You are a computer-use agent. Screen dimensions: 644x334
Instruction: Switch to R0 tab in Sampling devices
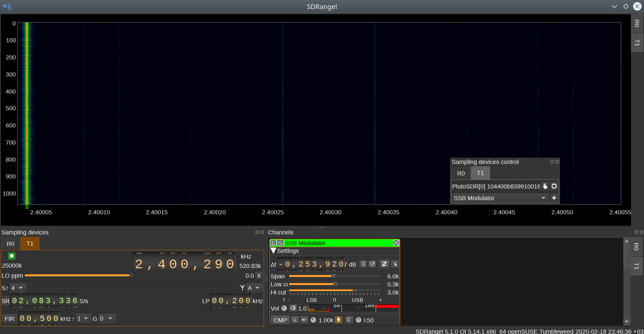click(x=10, y=244)
